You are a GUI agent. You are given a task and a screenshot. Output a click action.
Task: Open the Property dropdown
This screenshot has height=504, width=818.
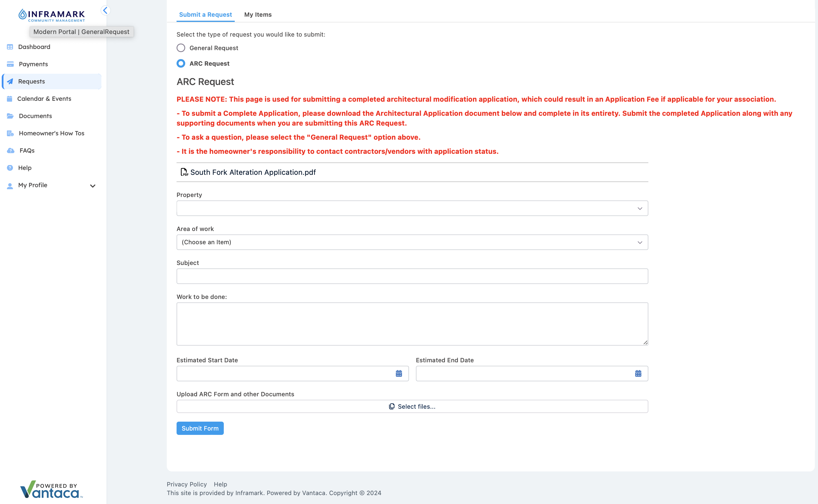pos(412,208)
